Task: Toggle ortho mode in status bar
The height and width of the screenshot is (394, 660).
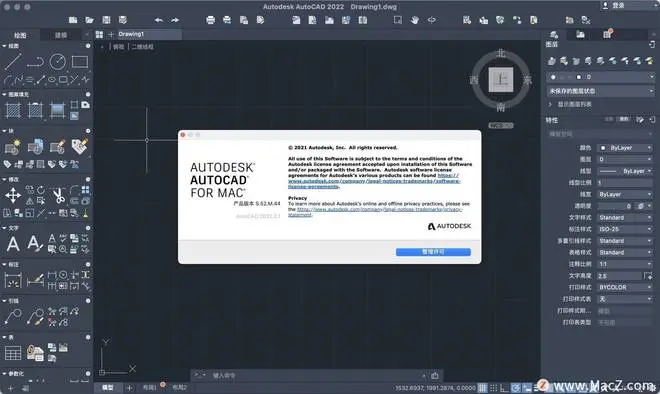Action: coord(504,388)
